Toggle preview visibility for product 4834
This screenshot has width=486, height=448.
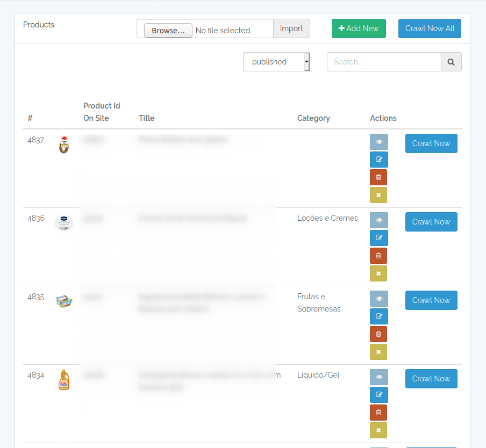coord(378,377)
